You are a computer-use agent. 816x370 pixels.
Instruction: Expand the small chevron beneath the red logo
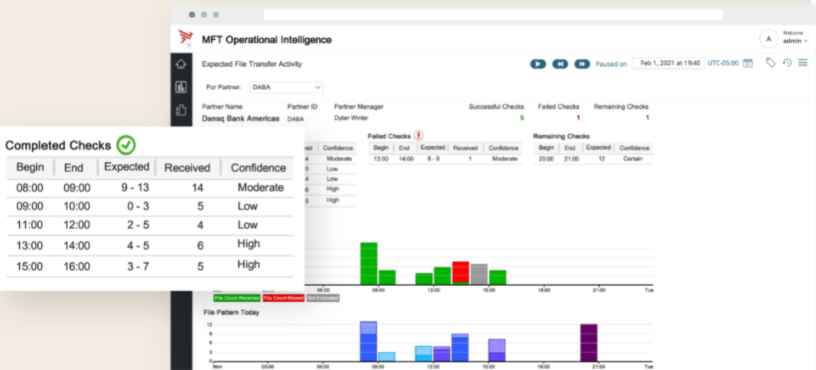coord(189,45)
